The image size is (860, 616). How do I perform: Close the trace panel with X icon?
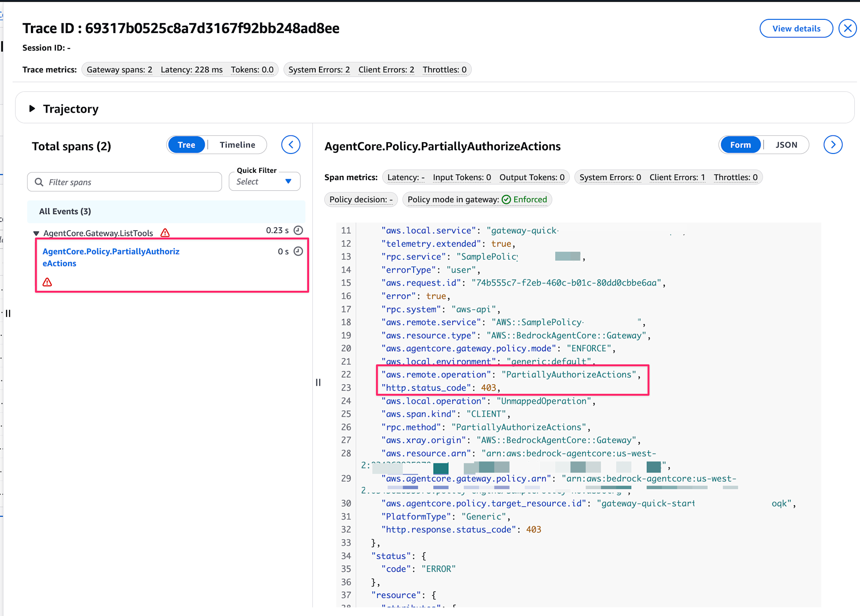pyautogui.click(x=848, y=28)
